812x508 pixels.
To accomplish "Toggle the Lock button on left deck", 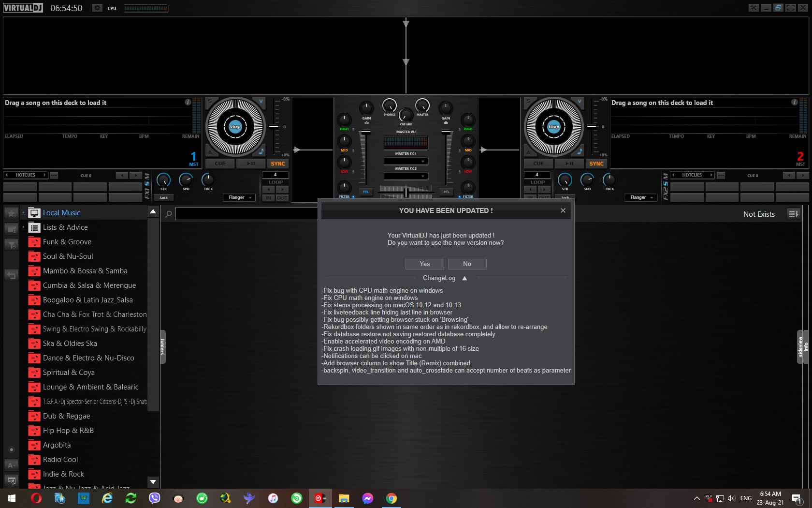I will click(164, 197).
